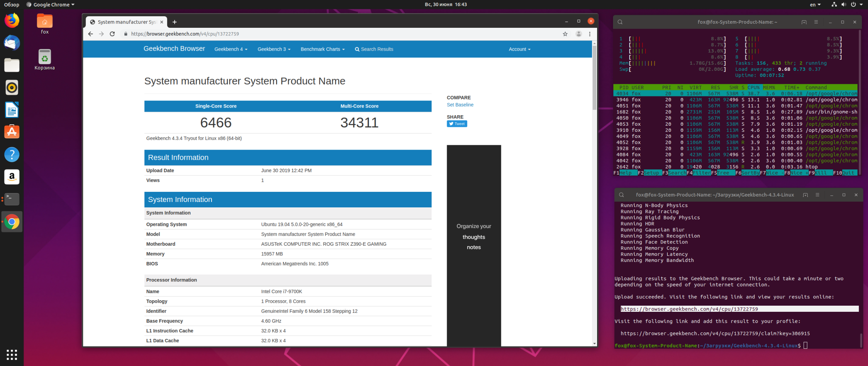Image resolution: width=868 pixels, height=366 pixels.
Task: Go back to the previous page
Action: tap(90, 34)
